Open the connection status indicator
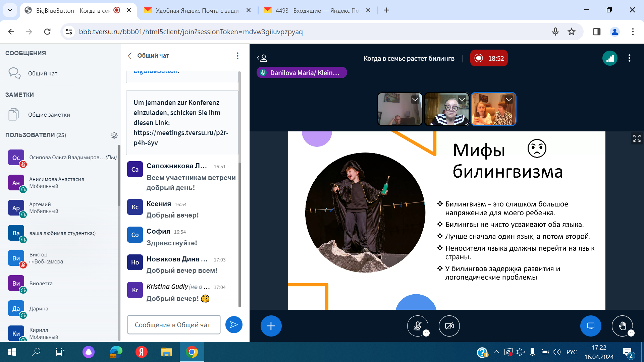Image resolution: width=644 pixels, height=362 pixels. (610, 58)
